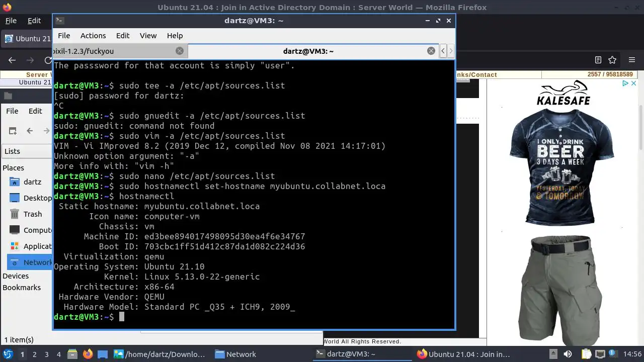Click the show desktop panel icon
The width and height of the screenshot is (644, 362).
[103, 354]
